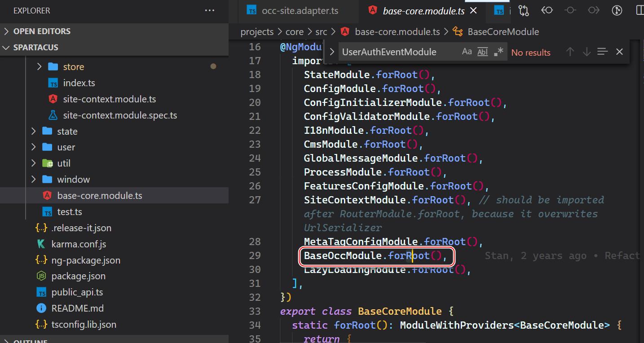Viewport: 644px width, 343px height.
Task: Click the git blame annotation for Stan
Action: 562,255
